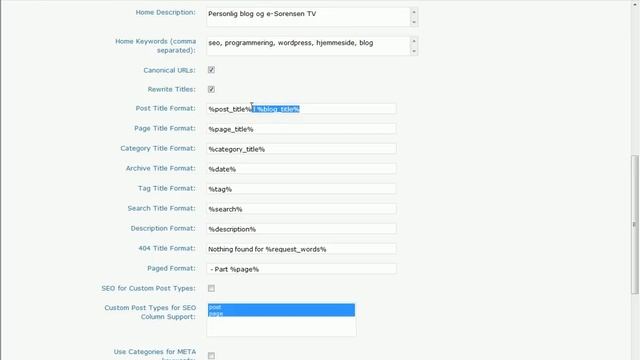This screenshot has height=360, width=640.
Task: Enable Use Categories for META keywords checkbox
Action: click(x=211, y=356)
